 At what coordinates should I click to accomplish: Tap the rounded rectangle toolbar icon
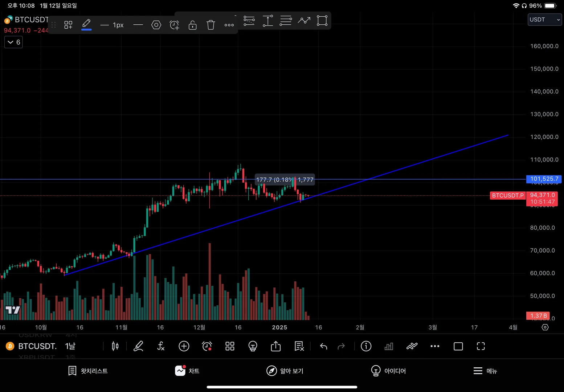[x=458, y=346]
